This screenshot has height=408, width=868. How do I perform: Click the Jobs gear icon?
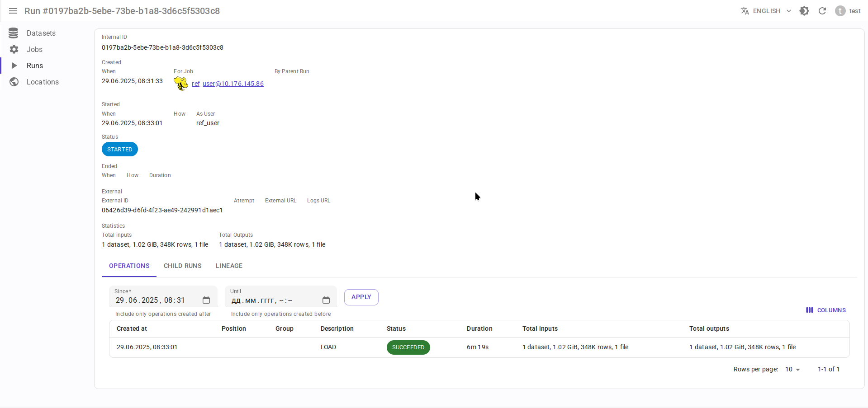click(14, 49)
